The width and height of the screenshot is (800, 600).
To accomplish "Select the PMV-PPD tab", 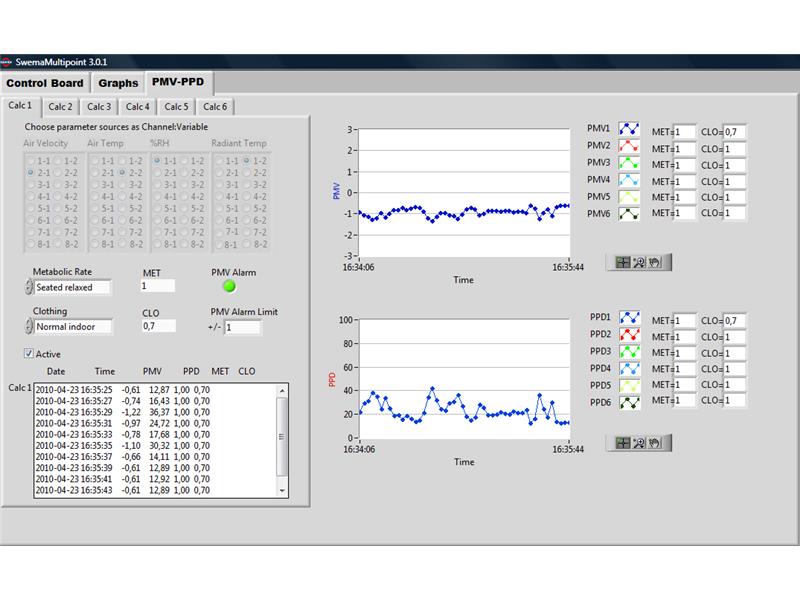I will click(x=178, y=82).
